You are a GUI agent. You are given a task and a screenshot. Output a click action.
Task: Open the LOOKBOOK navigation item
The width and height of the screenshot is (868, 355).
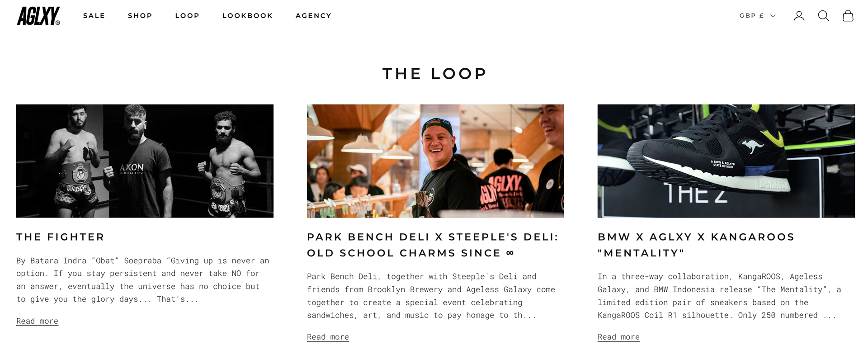247,16
